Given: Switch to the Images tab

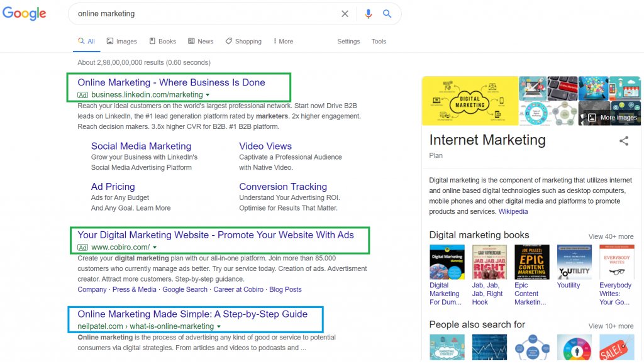Looking at the screenshot, I should tap(121, 41).
